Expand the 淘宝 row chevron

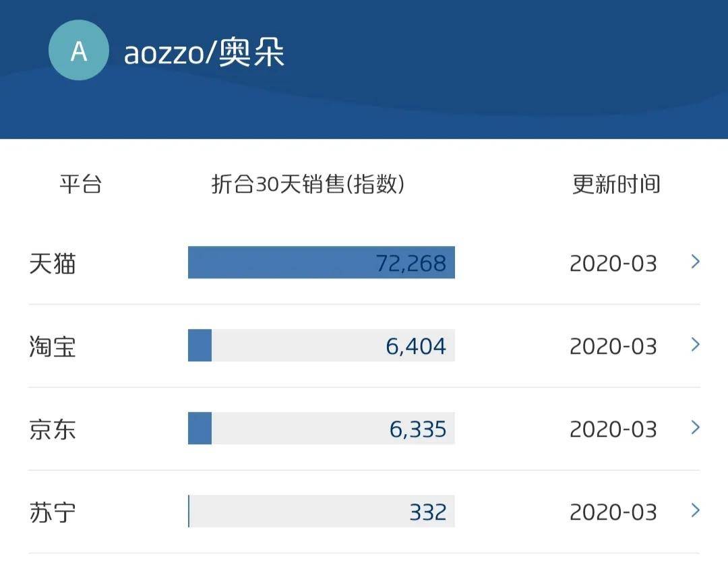(696, 344)
